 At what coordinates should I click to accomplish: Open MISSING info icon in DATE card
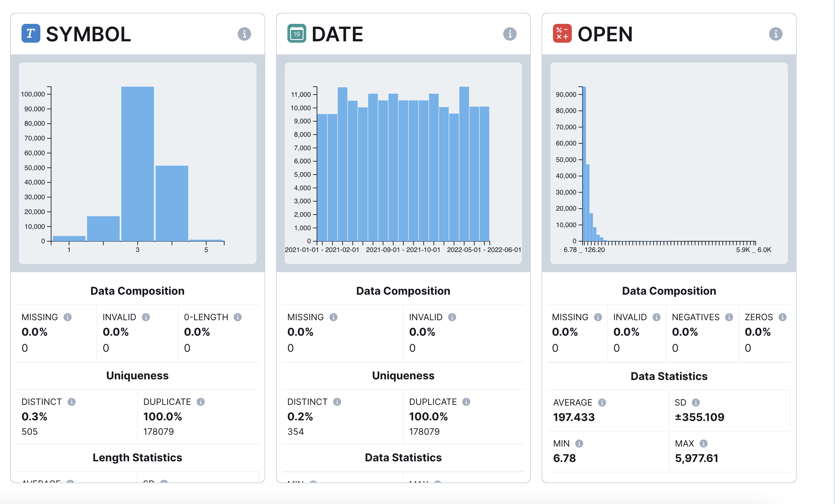click(x=333, y=317)
